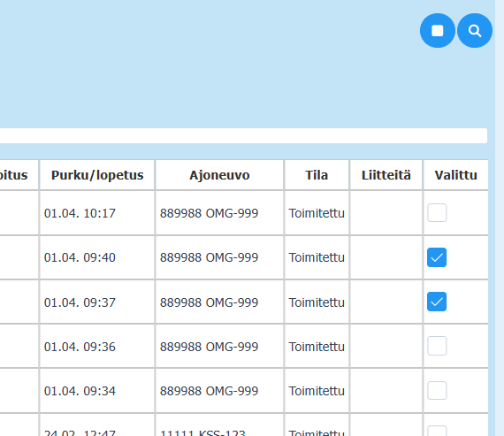The width and height of the screenshot is (504, 436).
Task: Sort table by Ajoneuvo column header
Action: click(x=219, y=175)
